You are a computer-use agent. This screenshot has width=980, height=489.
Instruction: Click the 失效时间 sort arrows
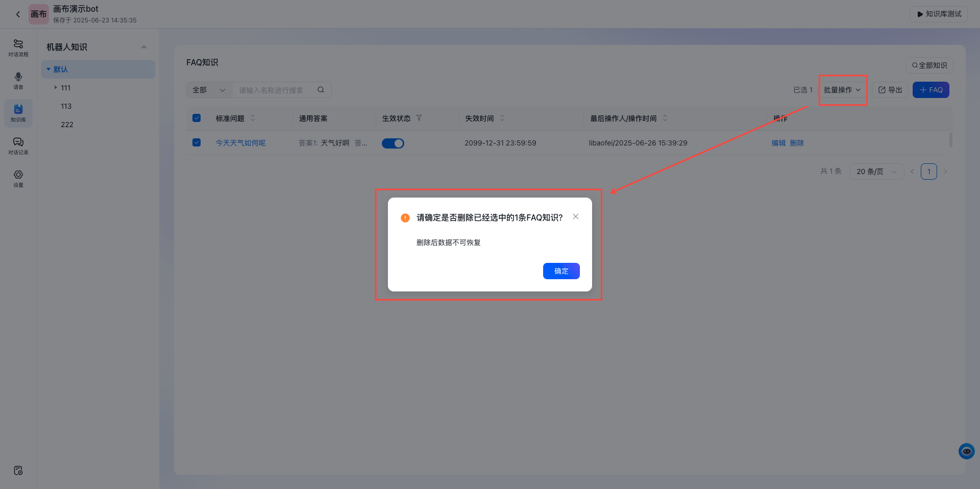tap(502, 118)
